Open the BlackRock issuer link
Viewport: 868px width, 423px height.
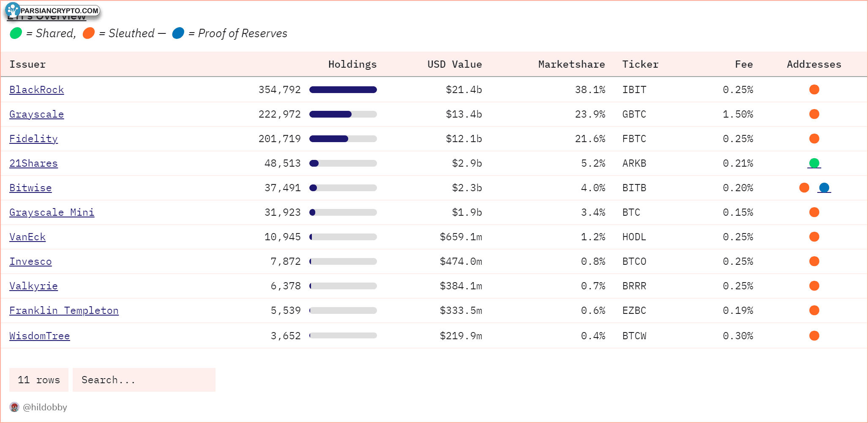click(x=37, y=90)
